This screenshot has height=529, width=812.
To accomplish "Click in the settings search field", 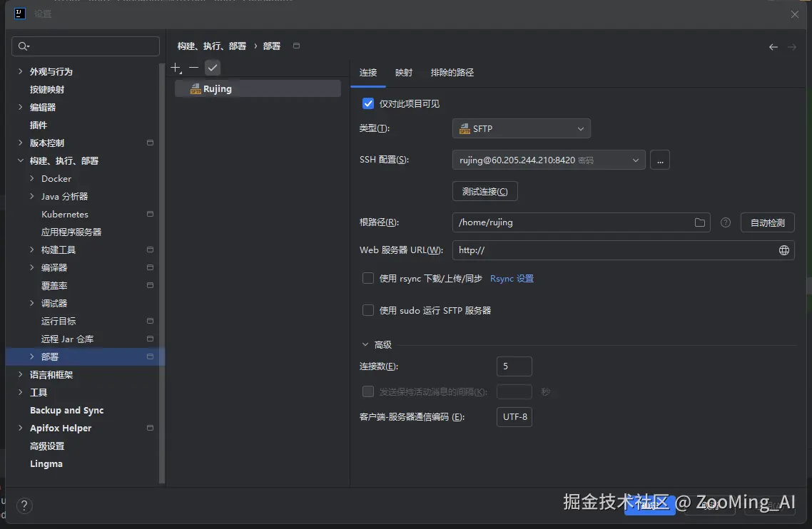I will coord(86,46).
